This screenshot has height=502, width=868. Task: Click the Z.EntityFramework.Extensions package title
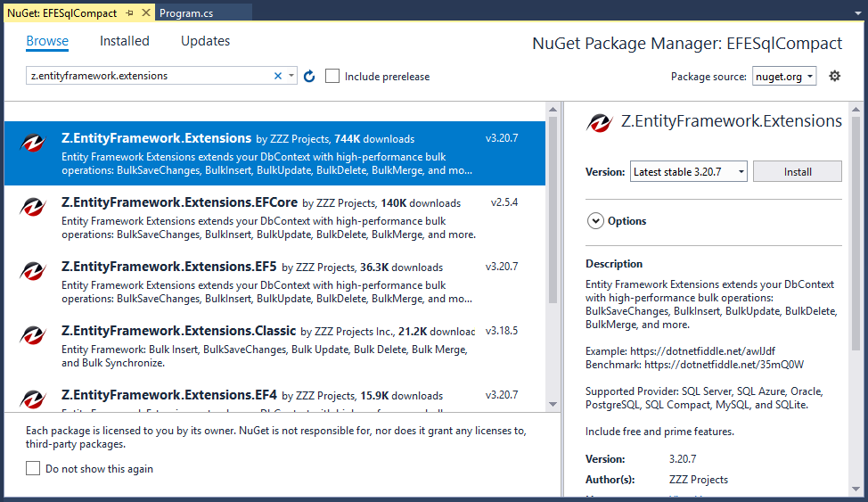pyautogui.click(x=156, y=138)
